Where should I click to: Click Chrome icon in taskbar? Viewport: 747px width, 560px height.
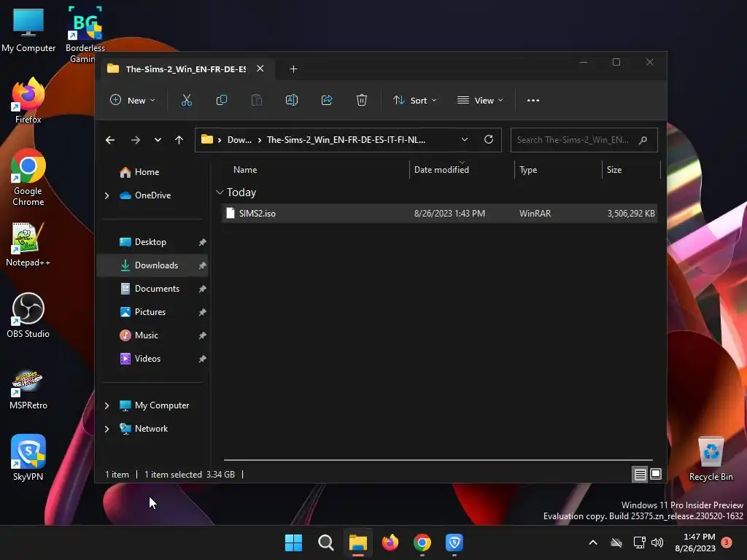coord(422,542)
